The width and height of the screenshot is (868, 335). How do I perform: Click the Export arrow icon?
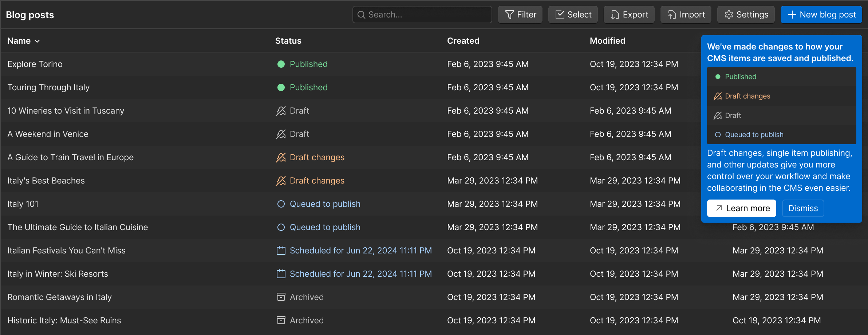615,15
